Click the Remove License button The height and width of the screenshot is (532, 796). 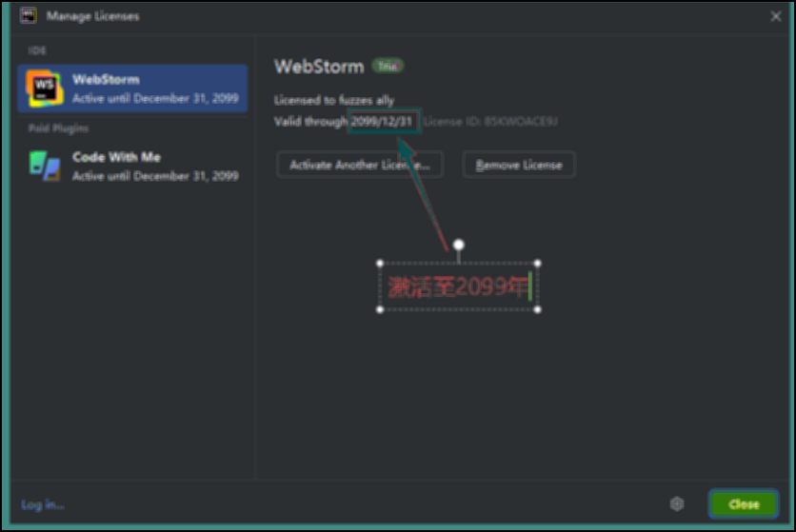click(519, 165)
